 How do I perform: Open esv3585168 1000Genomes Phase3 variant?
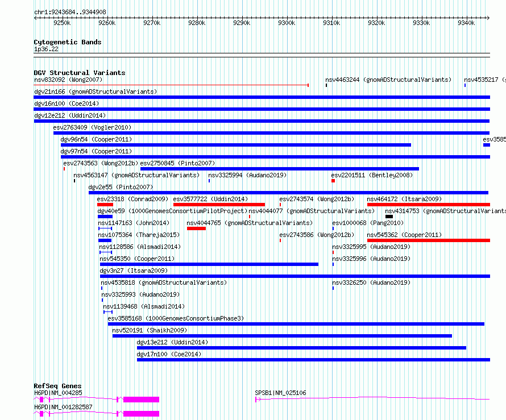pos(176,318)
